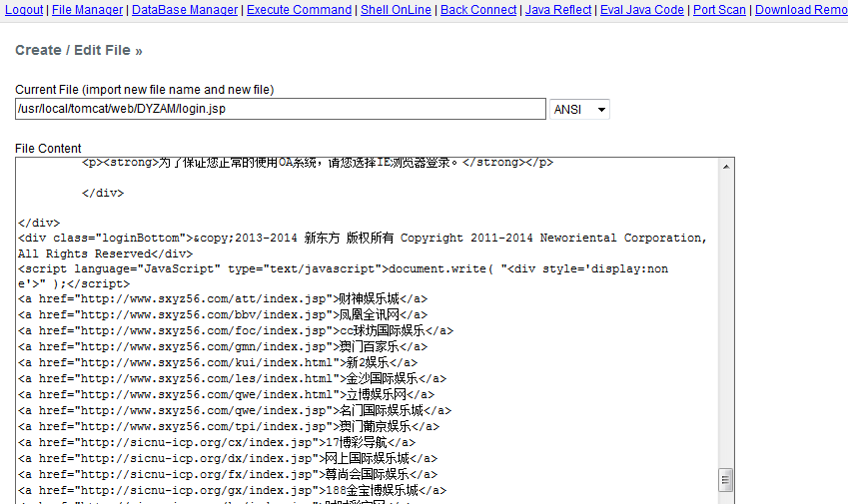Viewport: 848px width, 504px height.
Task: Click line with sicnu-icp.org/gx/index.jsp
Action: (x=232, y=490)
